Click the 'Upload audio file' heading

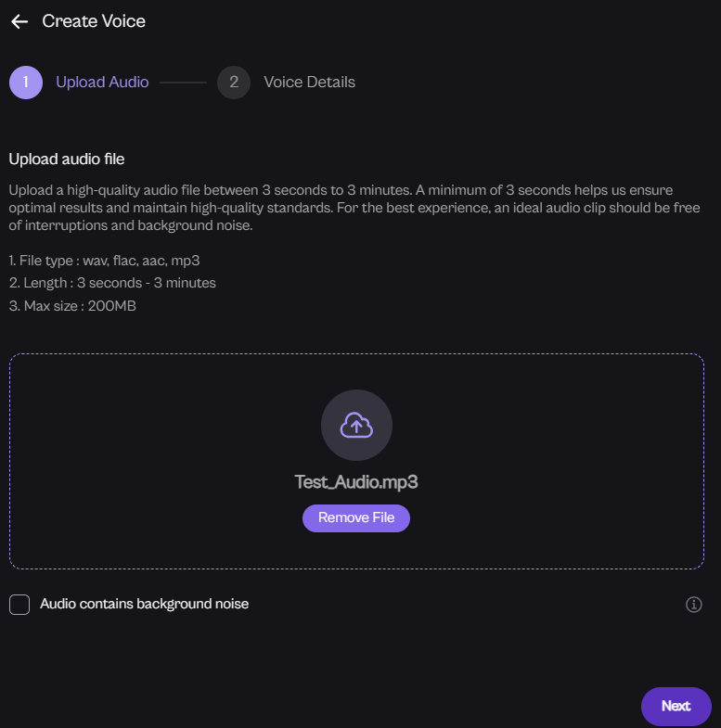coord(67,160)
